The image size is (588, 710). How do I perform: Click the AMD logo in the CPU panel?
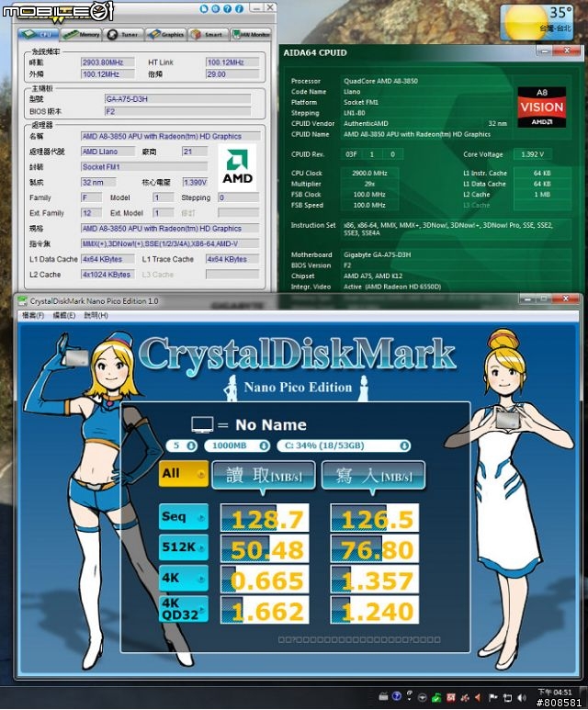(237, 167)
